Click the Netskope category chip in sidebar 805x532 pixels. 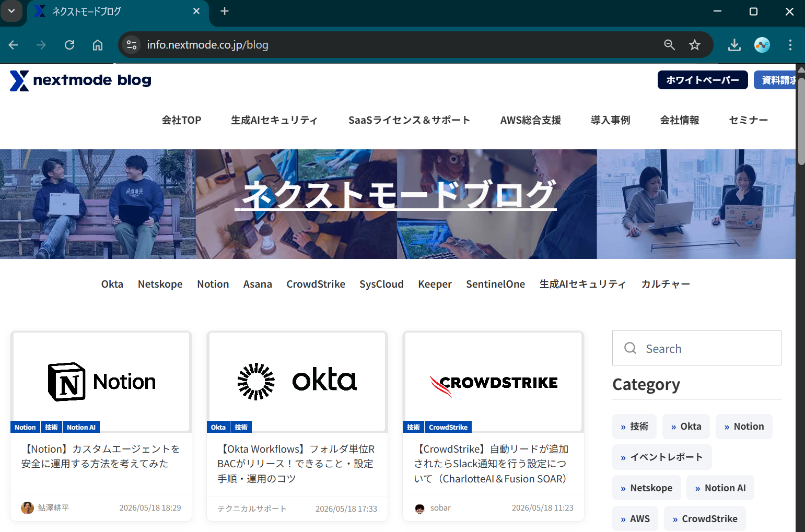point(647,488)
